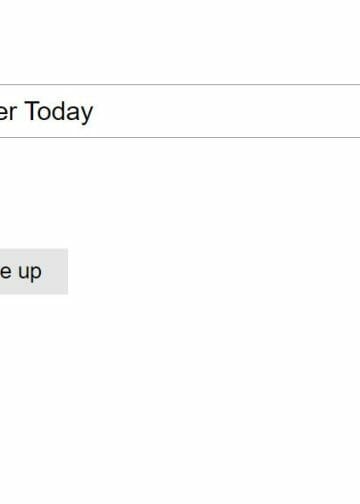This screenshot has height=504, width=360.
Task: Click the "er" letters before "Today"
Action: [x=8, y=113]
